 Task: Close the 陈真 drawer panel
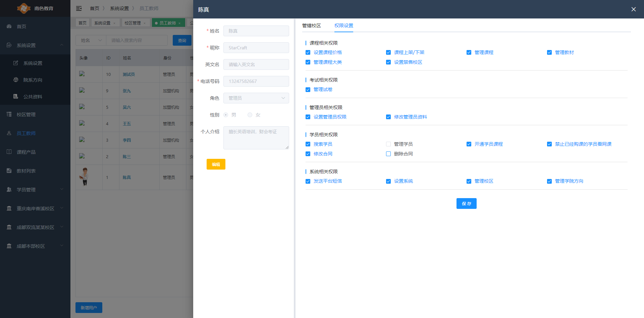(x=633, y=9)
